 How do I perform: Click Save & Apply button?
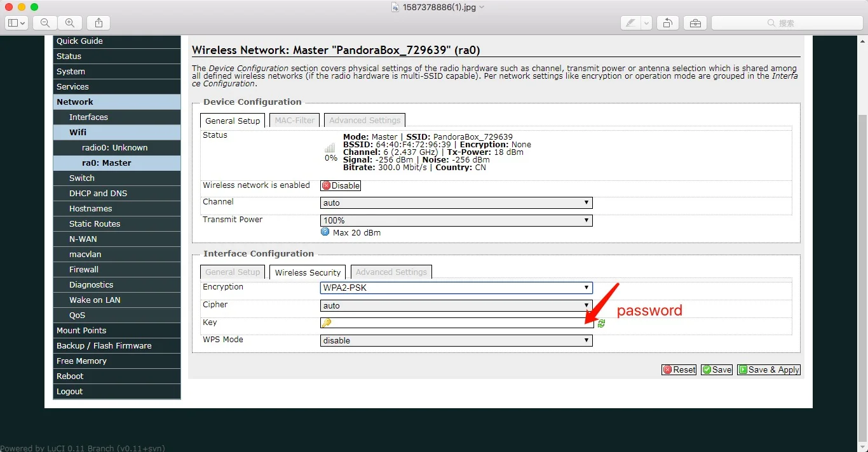769,369
